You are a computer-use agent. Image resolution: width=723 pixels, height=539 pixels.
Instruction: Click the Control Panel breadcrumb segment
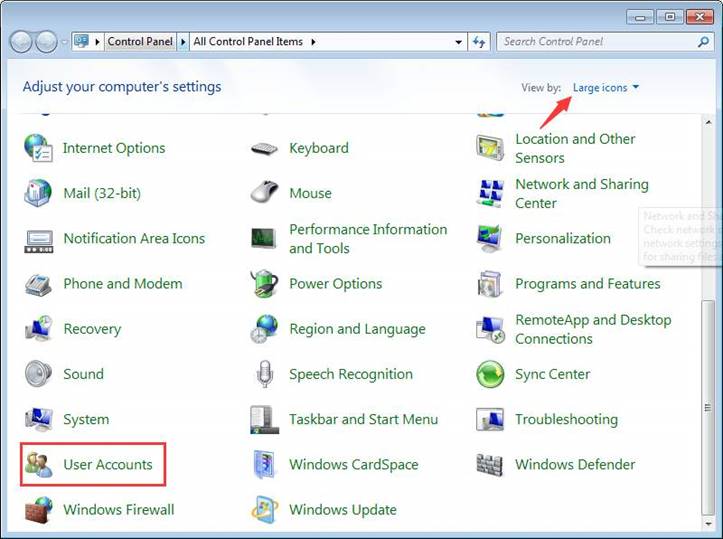pos(140,42)
